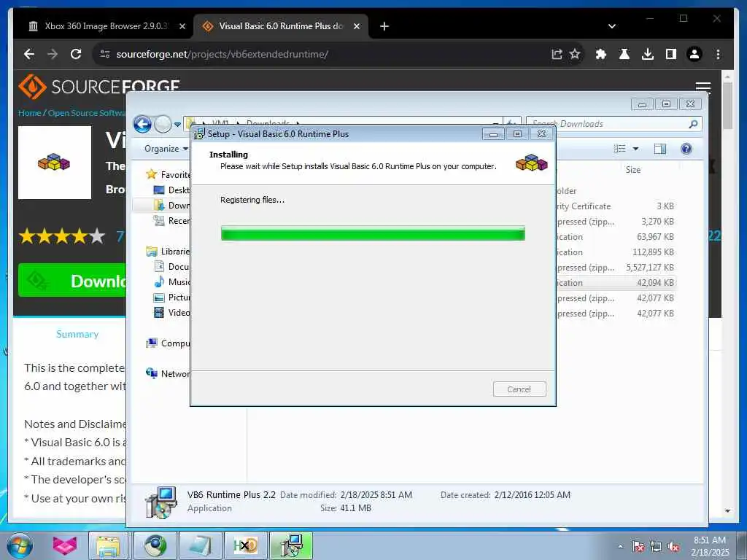This screenshot has height=560, width=747.
Task: Open view options dropdown arrow
Action: click(635, 149)
